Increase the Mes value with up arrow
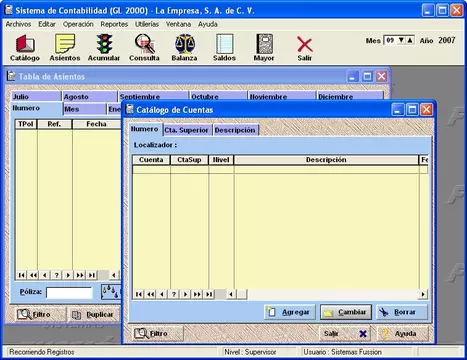The width and height of the screenshot is (467, 360). pyautogui.click(x=410, y=40)
